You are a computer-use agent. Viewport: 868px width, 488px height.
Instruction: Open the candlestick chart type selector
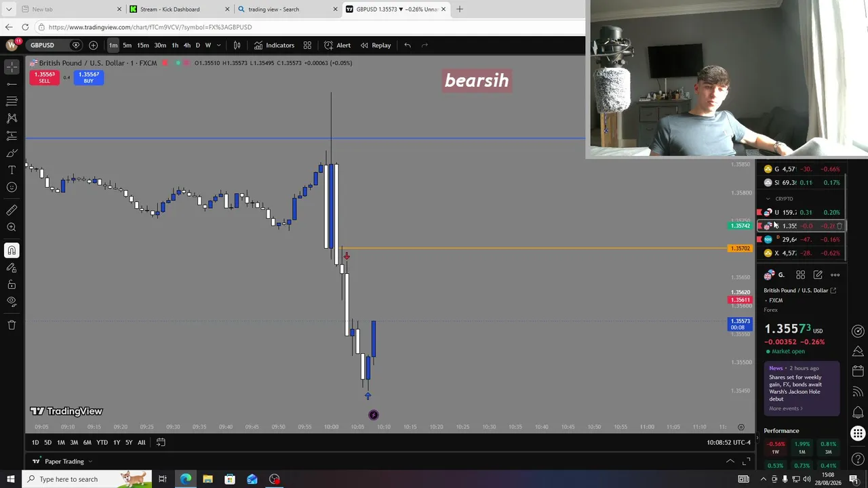click(x=237, y=45)
